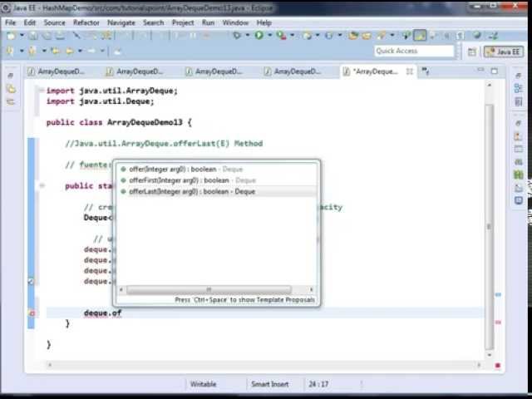This screenshot has height=399, width=532.
Task: Select the offerFirst(Integer arg0) proposal
Action: click(x=216, y=180)
